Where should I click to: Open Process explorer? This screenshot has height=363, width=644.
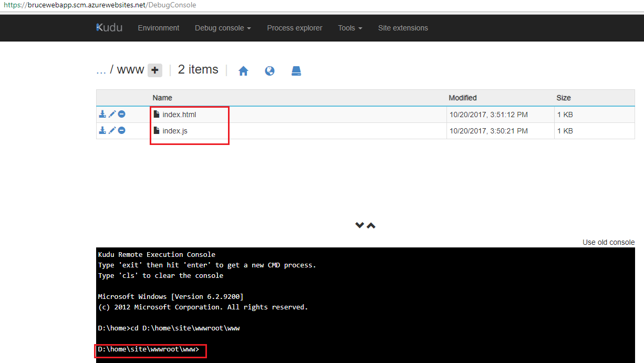(x=295, y=28)
